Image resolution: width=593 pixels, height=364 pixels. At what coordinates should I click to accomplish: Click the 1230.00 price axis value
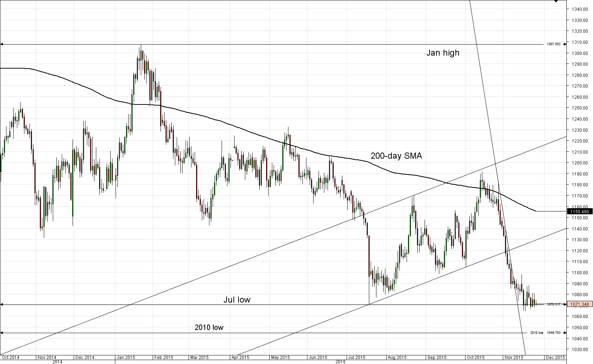point(580,130)
